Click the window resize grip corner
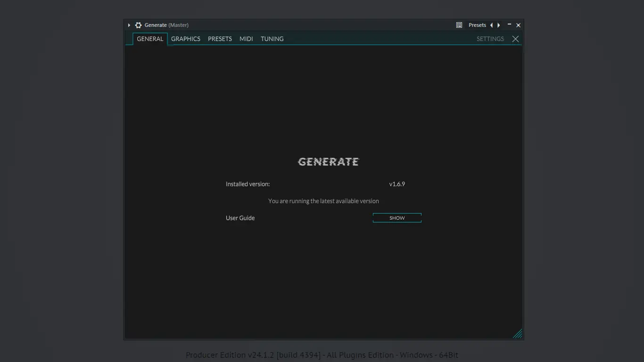Screen dimensions: 644x362 (517, 333)
